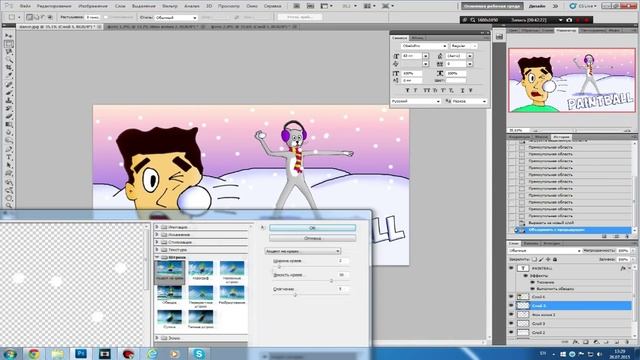Open Изображение menu
Viewport: 640px width, 360px height.
click(x=93, y=6)
